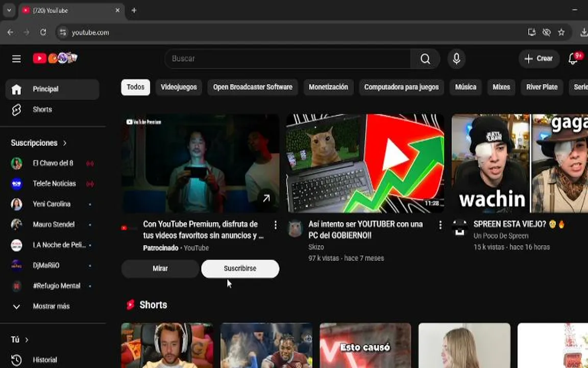Open the notifications bell
This screenshot has width=588, height=368.
[x=573, y=59]
